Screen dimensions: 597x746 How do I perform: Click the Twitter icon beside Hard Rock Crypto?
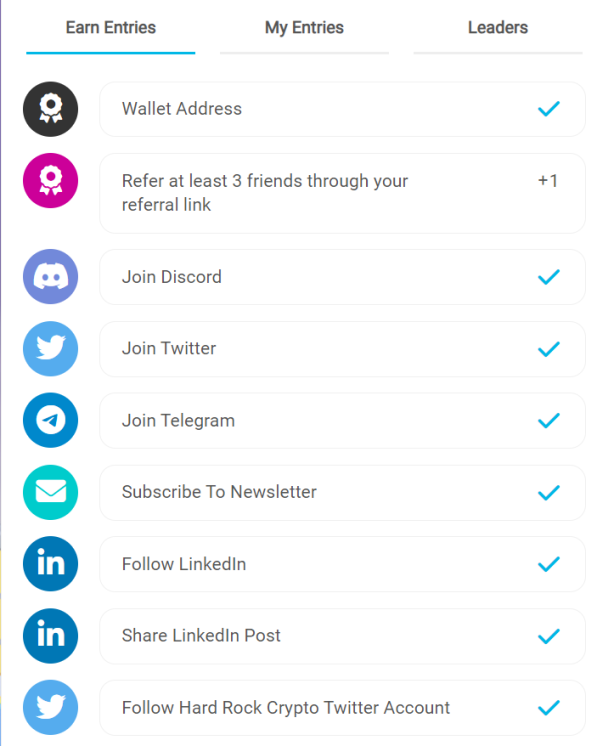(x=50, y=707)
